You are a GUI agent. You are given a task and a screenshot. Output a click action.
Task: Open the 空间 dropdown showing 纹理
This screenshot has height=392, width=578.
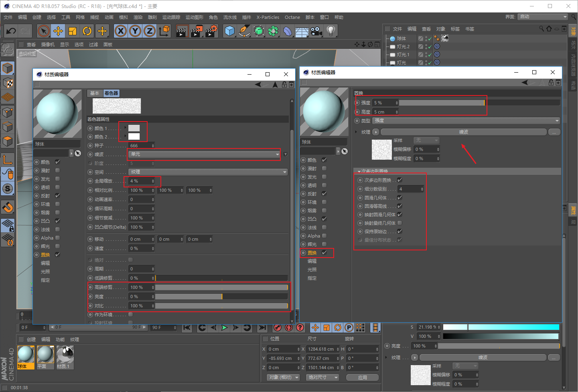point(208,172)
